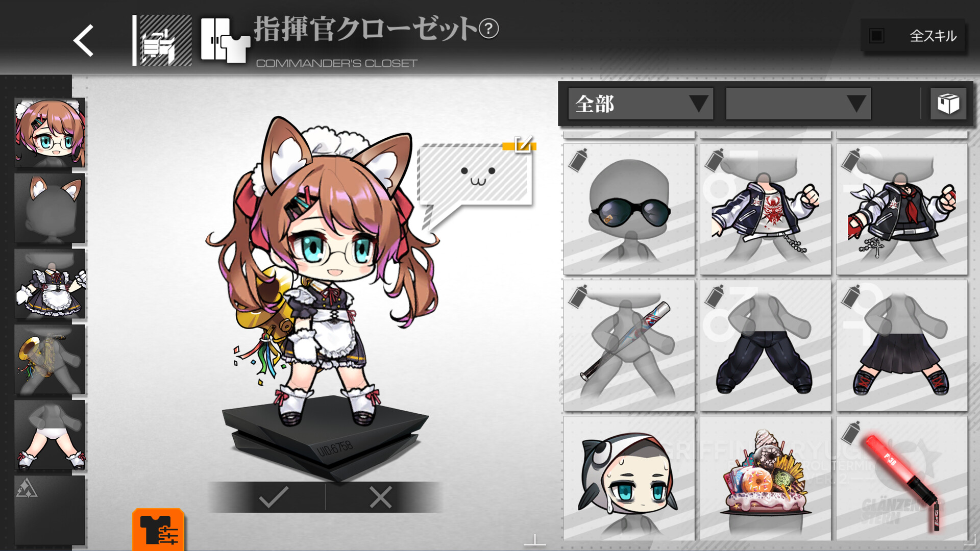
Task: Choose the shark hood head item
Action: (x=629, y=479)
